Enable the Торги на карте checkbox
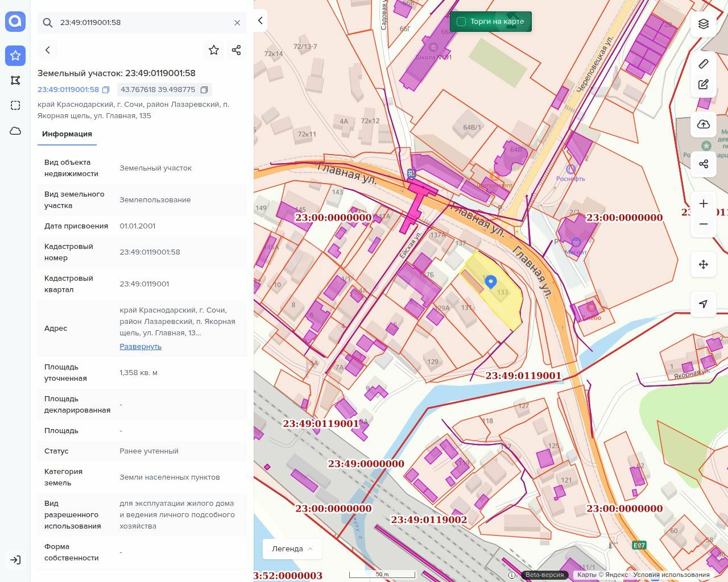This screenshot has height=582, width=728. pyautogui.click(x=461, y=22)
